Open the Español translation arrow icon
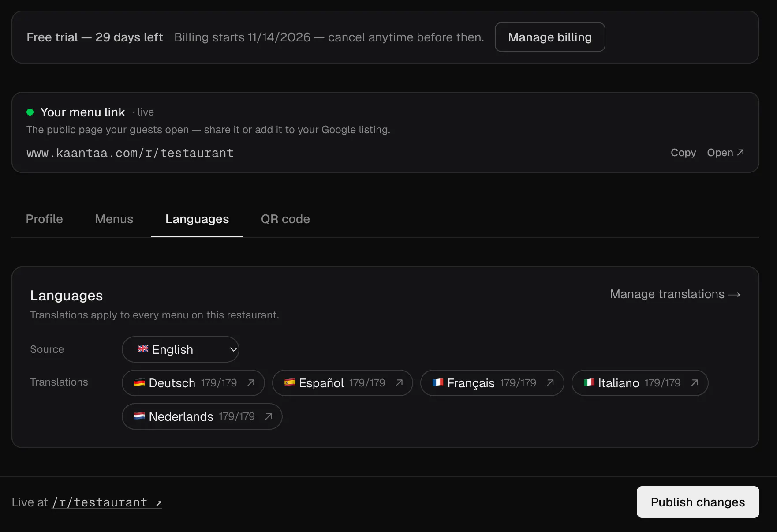The height and width of the screenshot is (532, 777). (399, 383)
